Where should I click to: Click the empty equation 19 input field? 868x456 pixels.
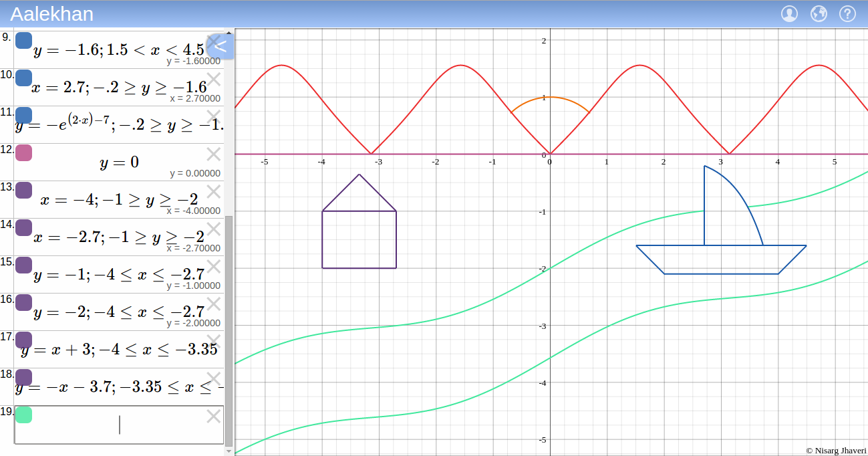pos(119,425)
